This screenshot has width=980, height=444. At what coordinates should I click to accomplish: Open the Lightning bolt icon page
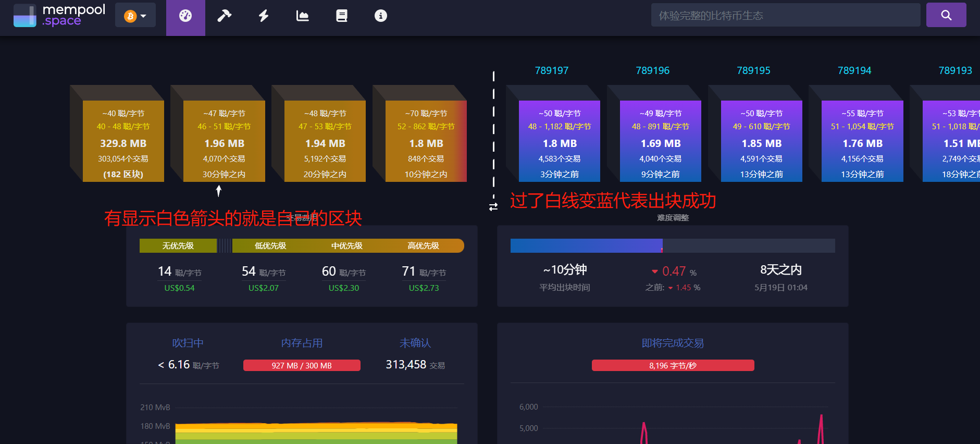(264, 16)
